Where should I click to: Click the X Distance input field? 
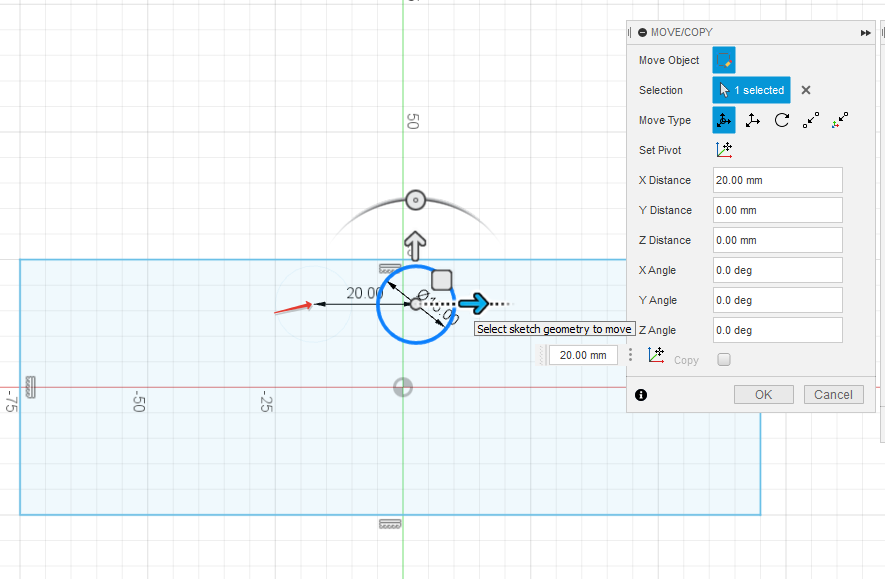click(777, 180)
